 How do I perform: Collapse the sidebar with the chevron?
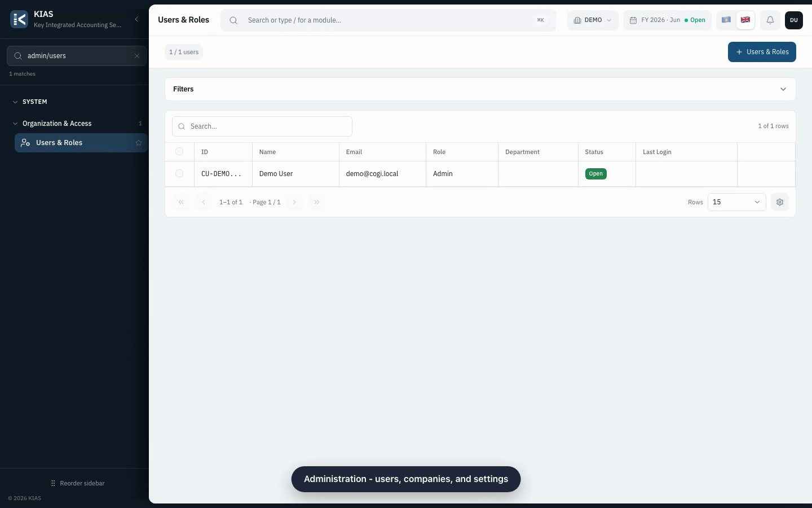coord(136,19)
